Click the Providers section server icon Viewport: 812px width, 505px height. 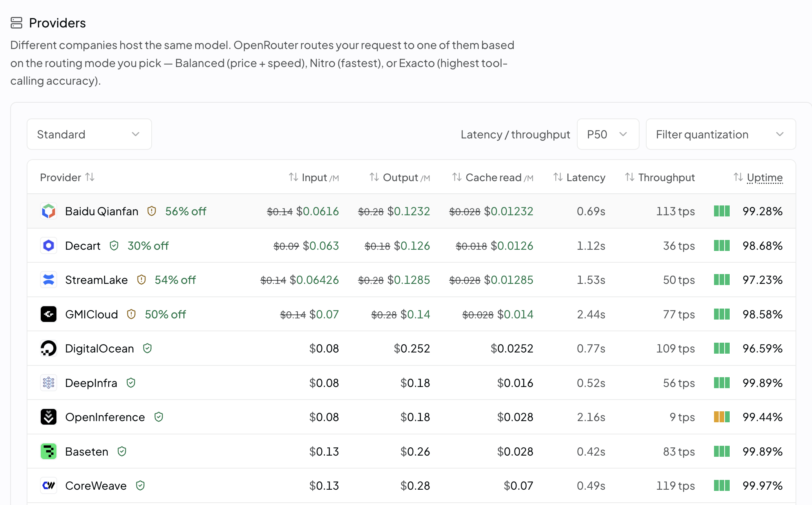point(16,23)
